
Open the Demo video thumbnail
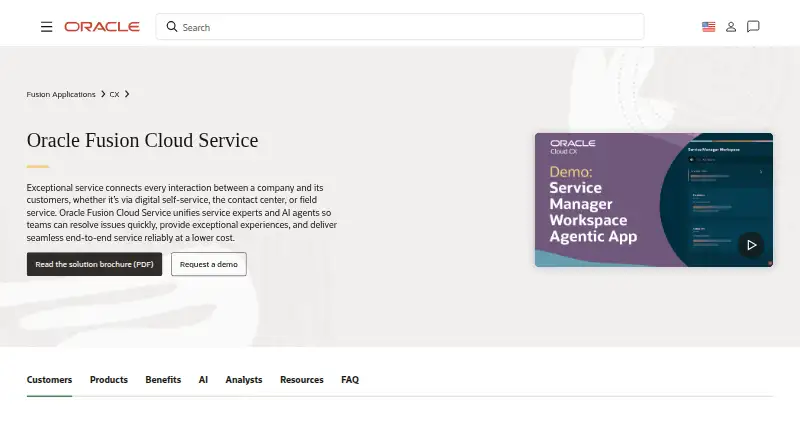point(654,200)
